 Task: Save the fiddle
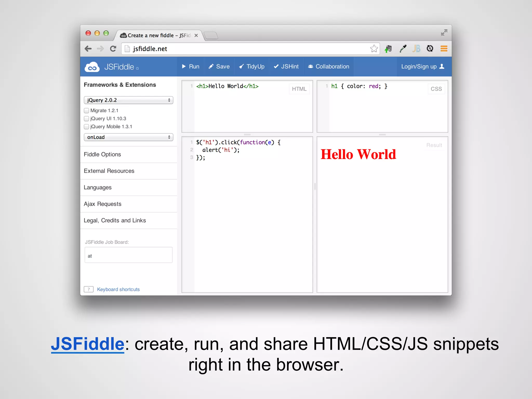[219, 66]
